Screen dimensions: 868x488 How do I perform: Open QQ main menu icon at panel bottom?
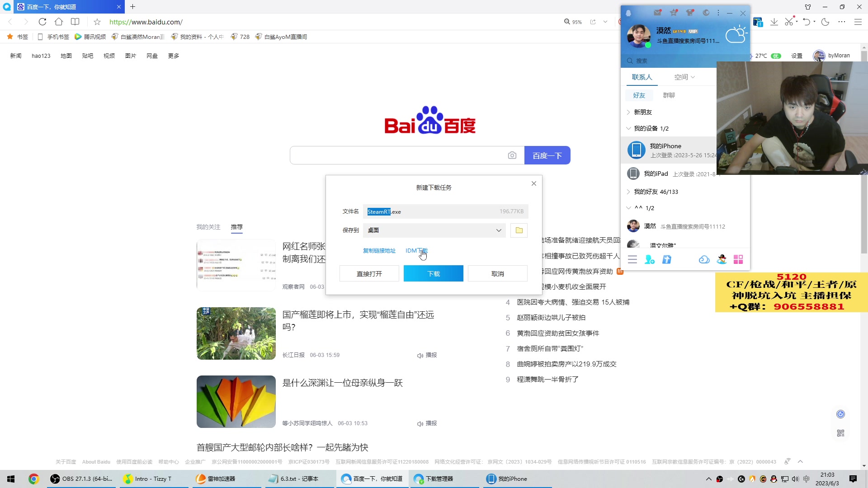pos(632,259)
